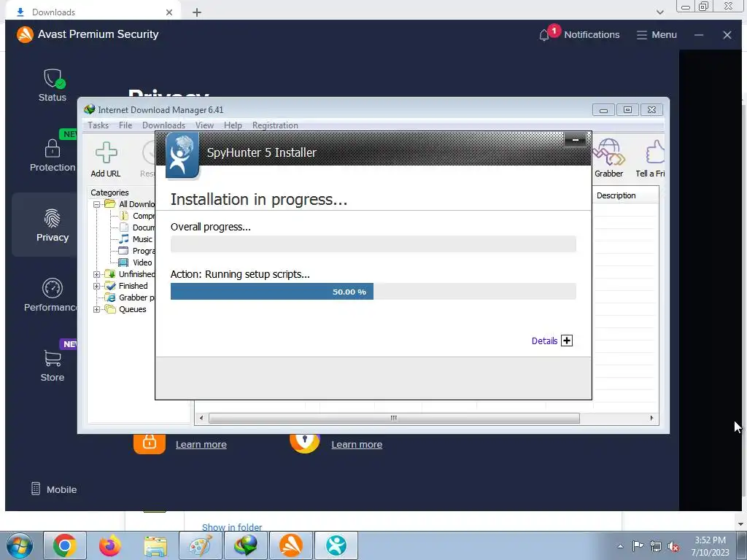Show hidden system tray icons
747x560 pixels.
pos(620,546)
